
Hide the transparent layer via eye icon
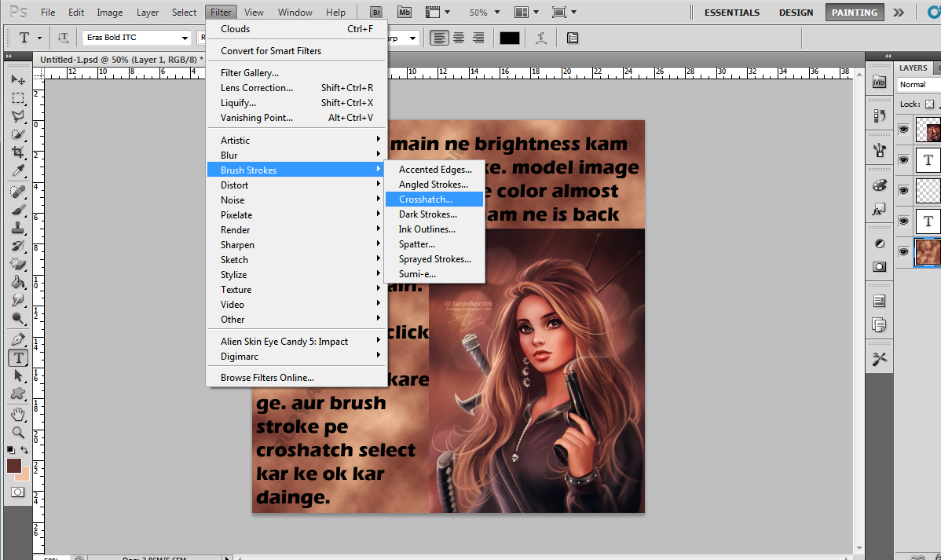pyautogui.click(x=903, y=190)
